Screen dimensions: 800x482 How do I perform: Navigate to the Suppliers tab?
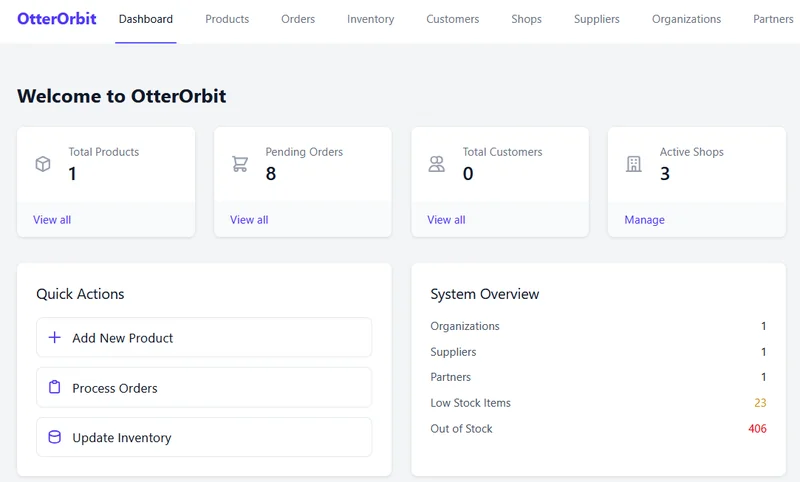596,19
